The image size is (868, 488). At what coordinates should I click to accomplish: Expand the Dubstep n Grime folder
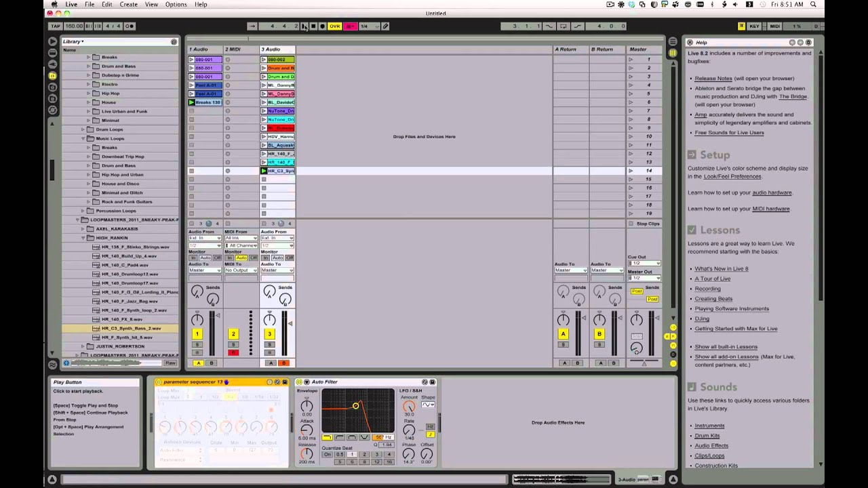click(88, 75)
